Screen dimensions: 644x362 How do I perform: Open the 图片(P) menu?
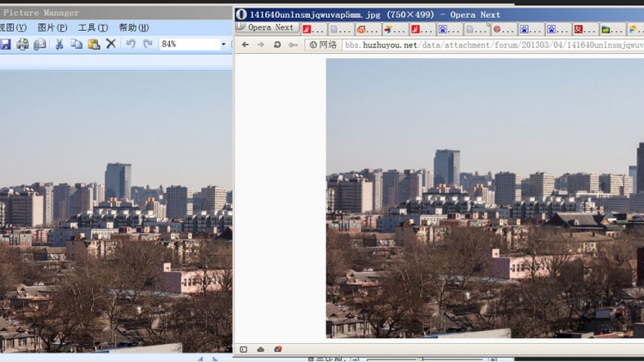click(x=52, y=27)
